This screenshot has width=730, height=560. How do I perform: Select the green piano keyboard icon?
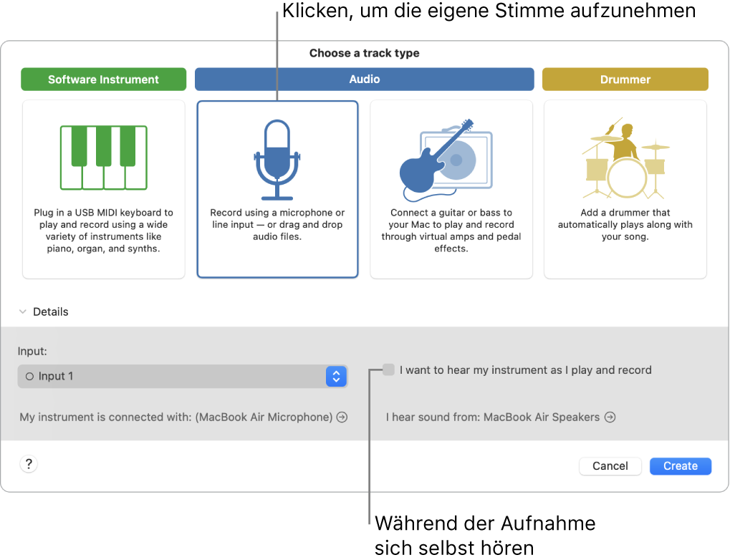click(103, 156)
